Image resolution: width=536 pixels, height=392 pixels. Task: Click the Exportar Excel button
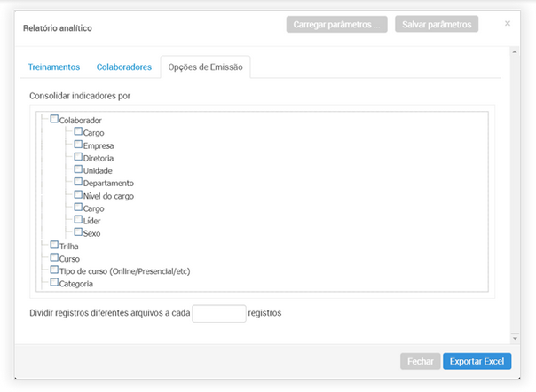click(x=477, y=361)
